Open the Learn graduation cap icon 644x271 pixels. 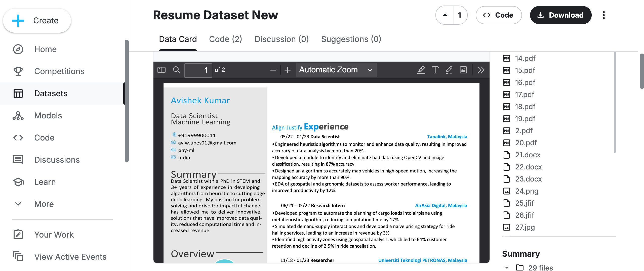pos(18,182)
